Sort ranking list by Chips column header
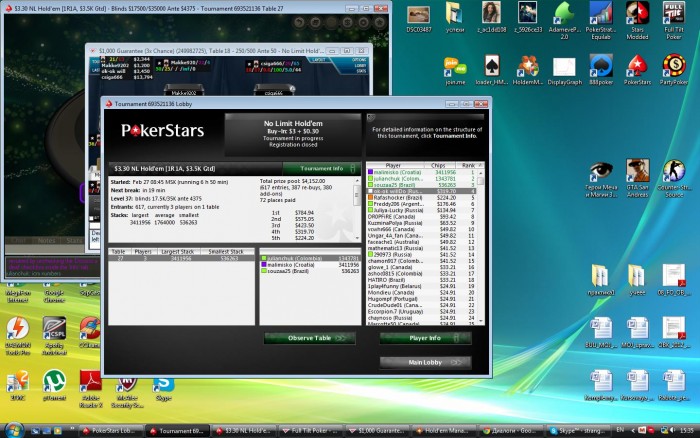 click(438, 165)
